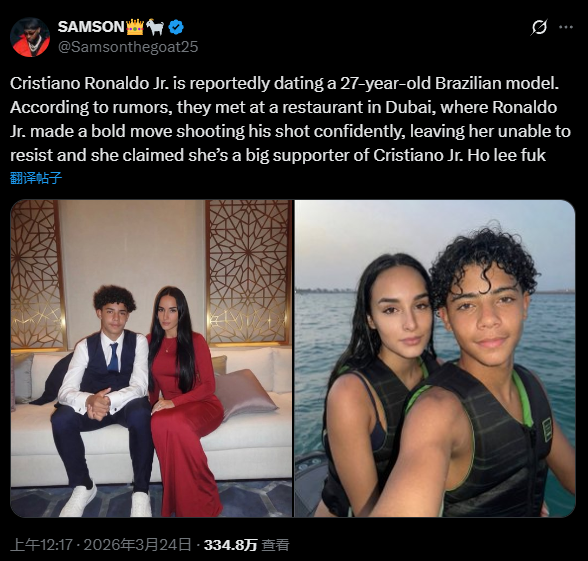Open the Grok explain-post icon

539,27
